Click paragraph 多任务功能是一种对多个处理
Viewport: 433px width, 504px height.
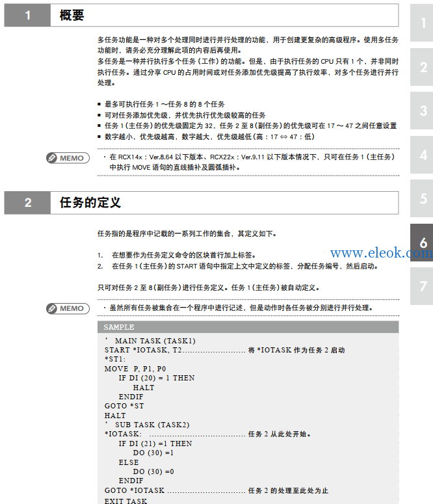click(248, 45)
